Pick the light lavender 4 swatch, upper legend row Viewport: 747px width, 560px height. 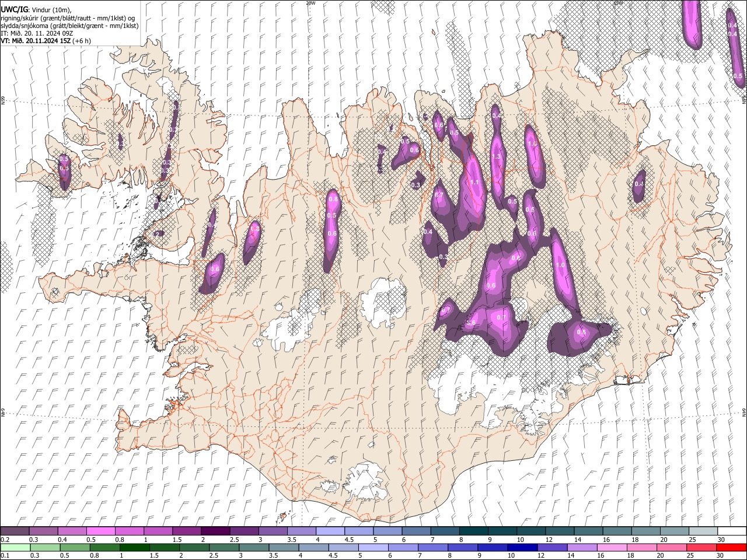330,531
